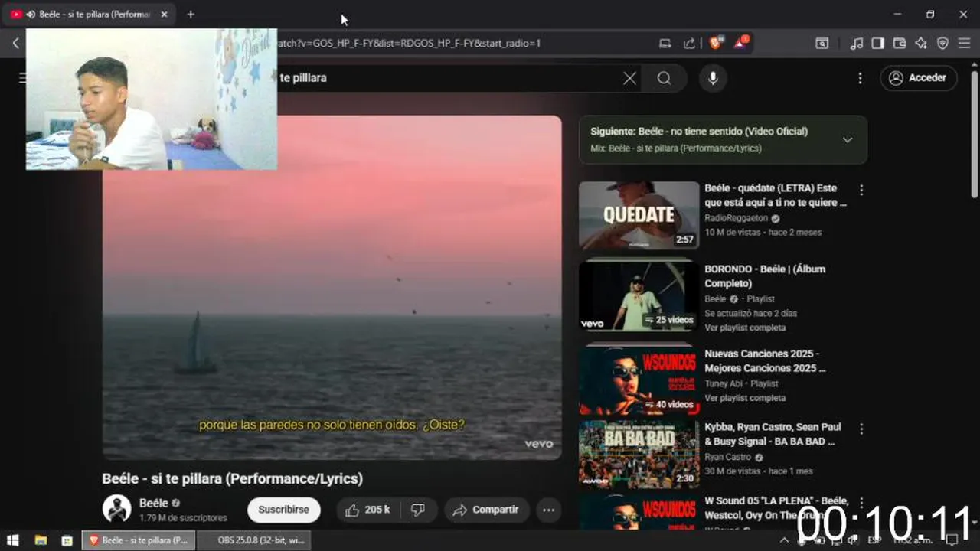The image size is (980, 551).
Task: Collapse the Mix playlist panel chevron
Action: coord(847,140)
